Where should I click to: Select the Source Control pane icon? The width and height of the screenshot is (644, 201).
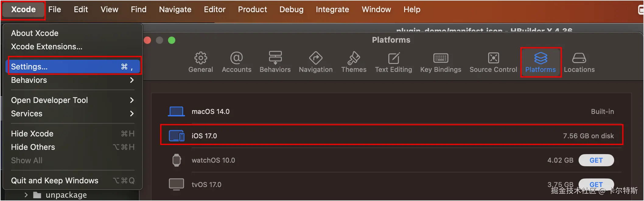pos(493,58)
